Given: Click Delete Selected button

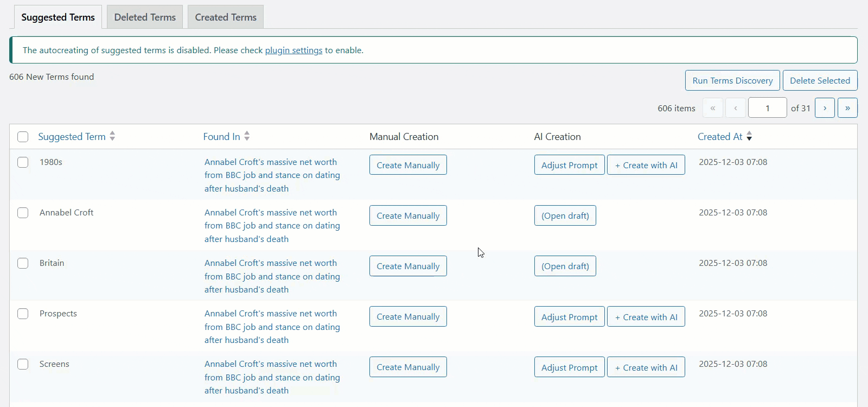Looking at the screenshot, I should point(820,80).
